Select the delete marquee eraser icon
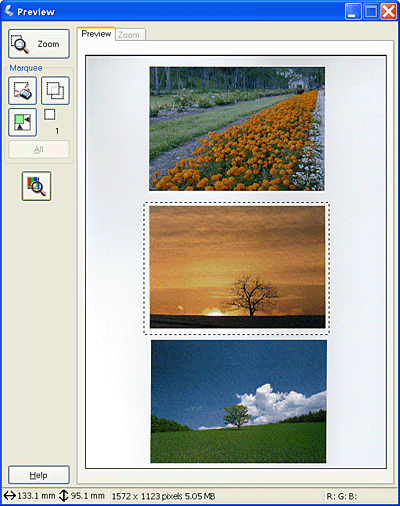The image size is (400, 506). (22, 90)
